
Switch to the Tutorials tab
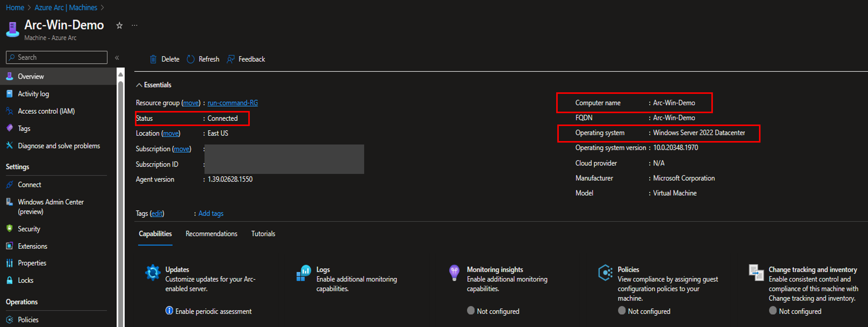(x=263, y=234)
